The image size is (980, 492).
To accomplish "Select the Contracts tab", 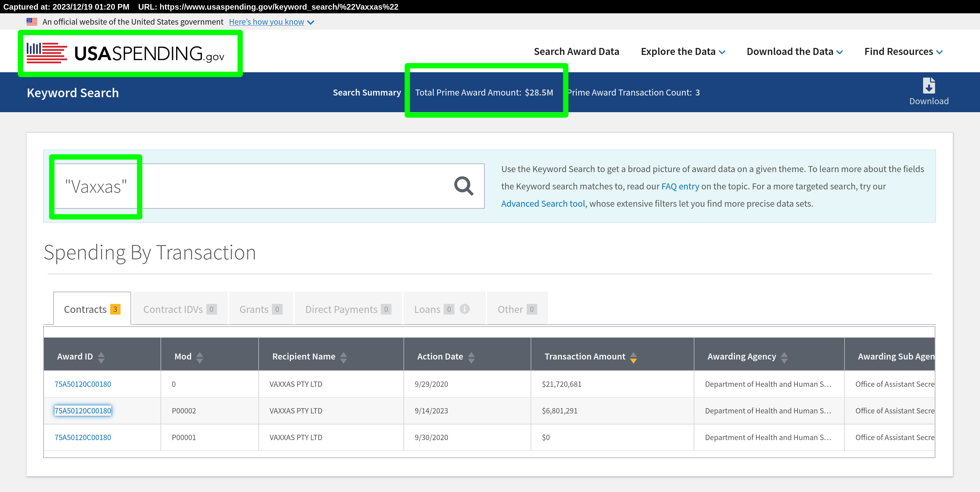I will click(92, 309).
